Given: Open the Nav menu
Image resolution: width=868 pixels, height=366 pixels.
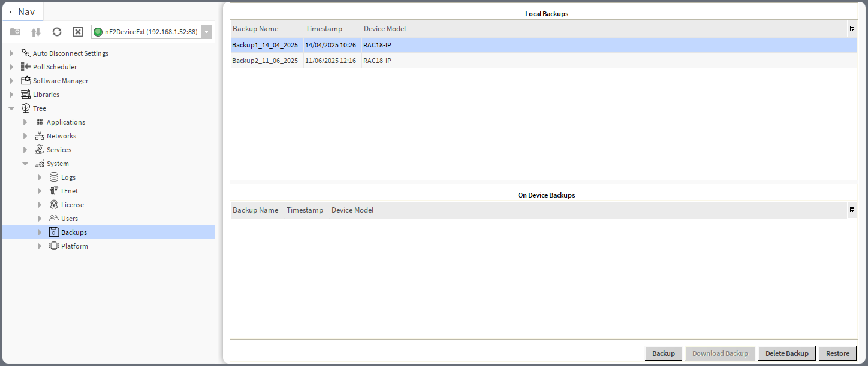Looking at the screenshot, I should 23,11.
